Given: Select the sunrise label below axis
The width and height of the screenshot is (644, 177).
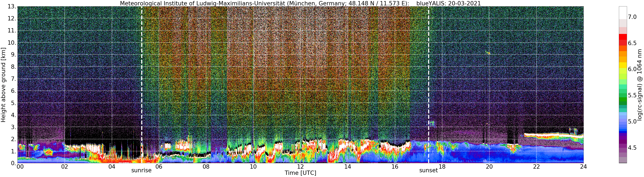Looking at the screenshot, I should coord(141,171).
